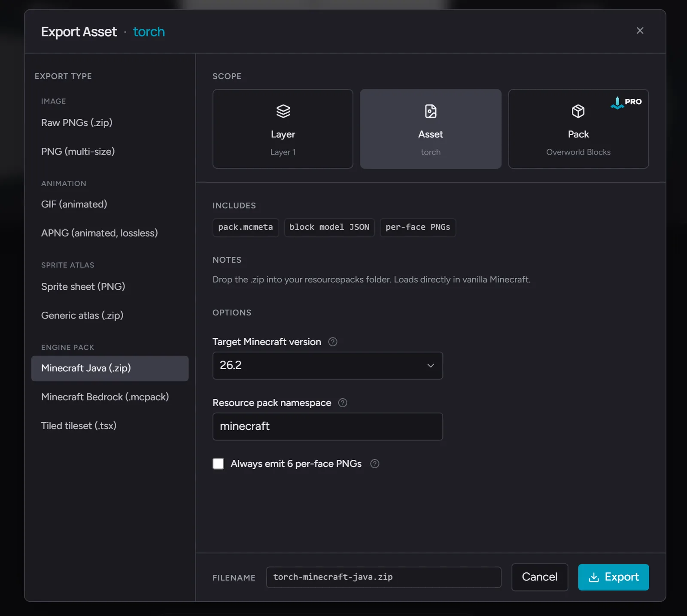687x616 pixels.
Task: Set scope to Asset torch
Action: pyautogui.click(x=431, y=129)
